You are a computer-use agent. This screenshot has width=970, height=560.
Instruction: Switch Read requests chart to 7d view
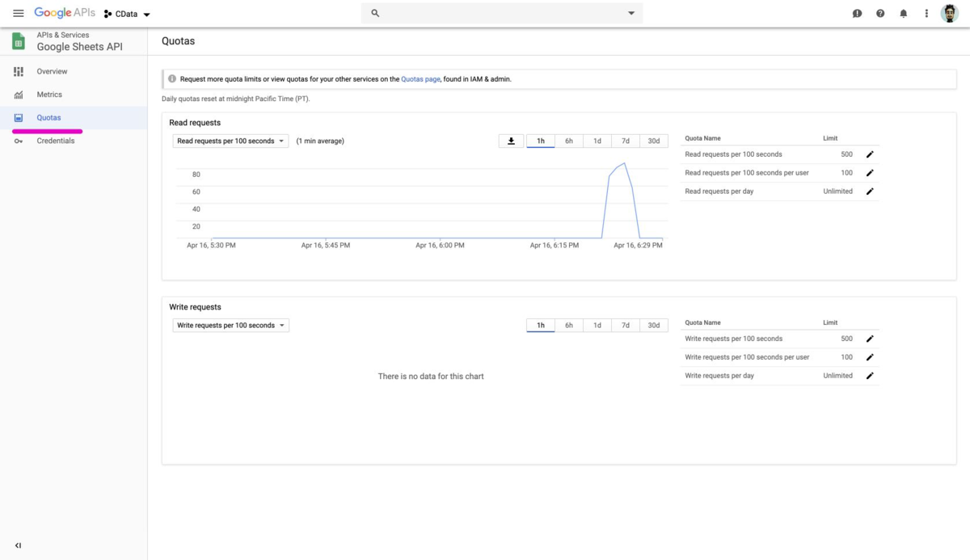click(625, 141)
